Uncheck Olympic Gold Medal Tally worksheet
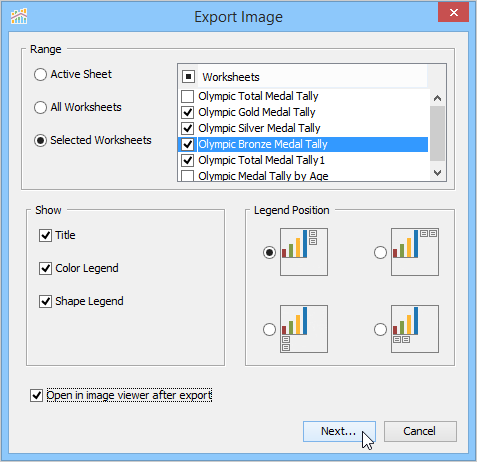Image resolution: width=477 pixels, height=462 pixels. tap(187, 112)
